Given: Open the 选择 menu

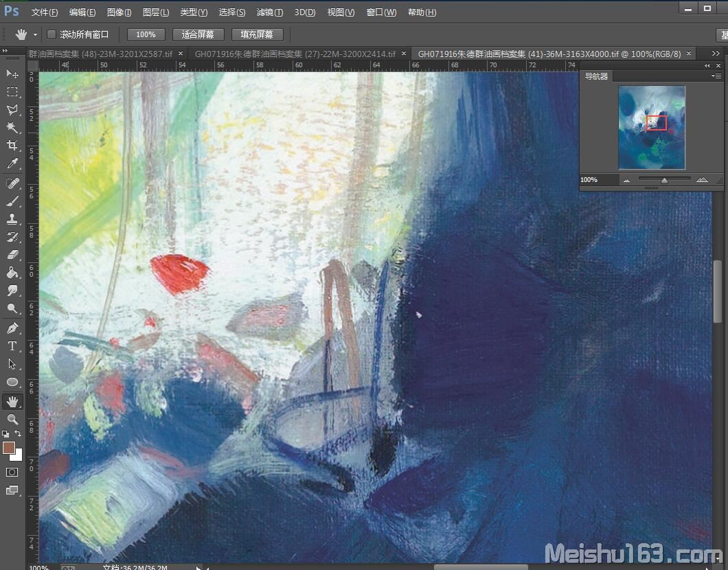Looking at the screenshot, I should [231, 12].
